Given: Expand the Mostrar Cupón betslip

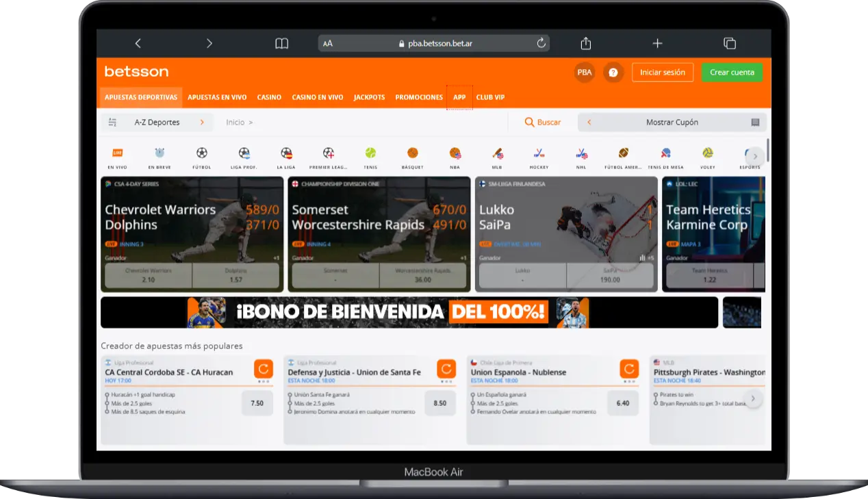Looking at the screenshot, I should [x=672, y=123].
